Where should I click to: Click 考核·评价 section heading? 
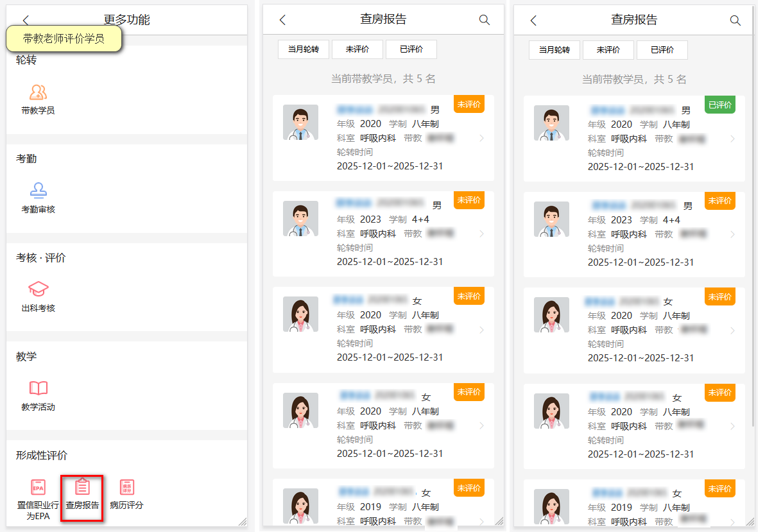tap(40, 258)
